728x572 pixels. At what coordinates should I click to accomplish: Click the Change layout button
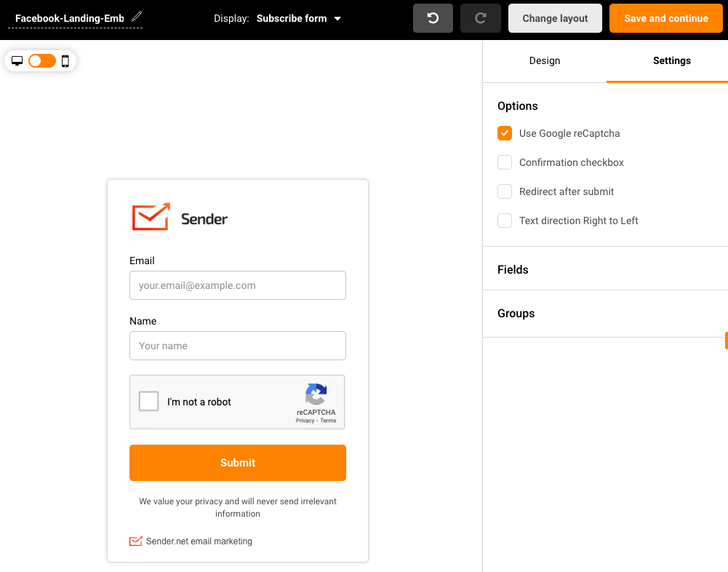(x=555, y=18)
